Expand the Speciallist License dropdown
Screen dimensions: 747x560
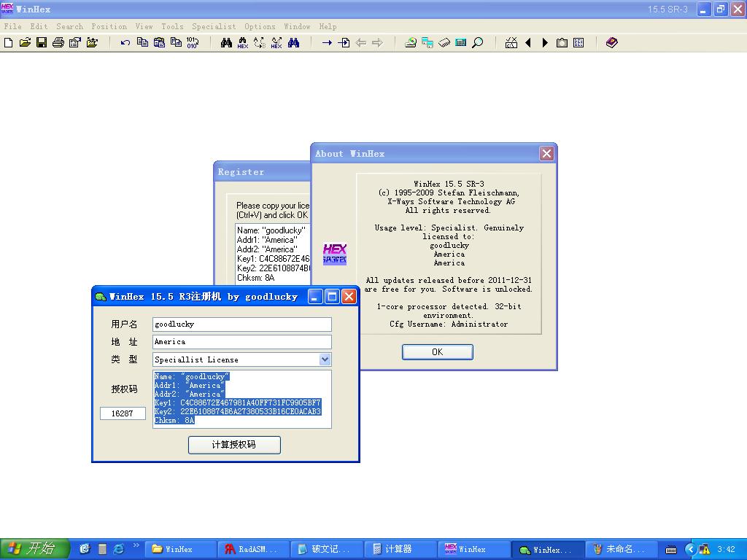(325, 359)
